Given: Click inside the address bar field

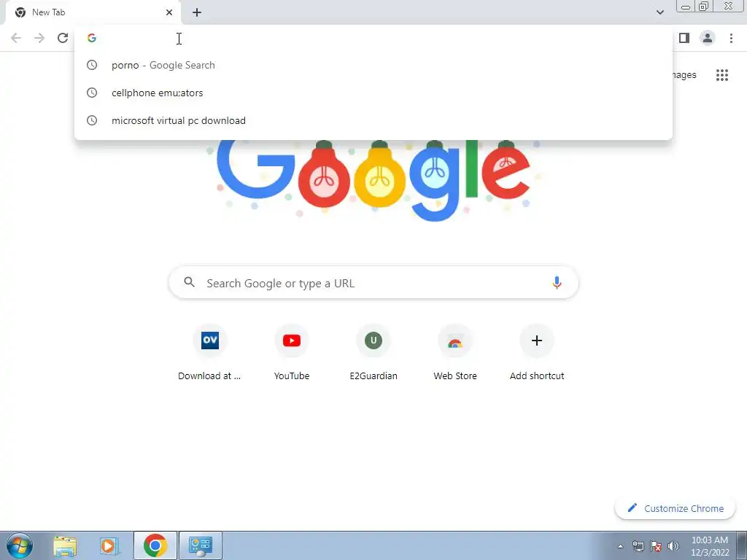Looking at the screenshot, I should click(x=373, y=38).
